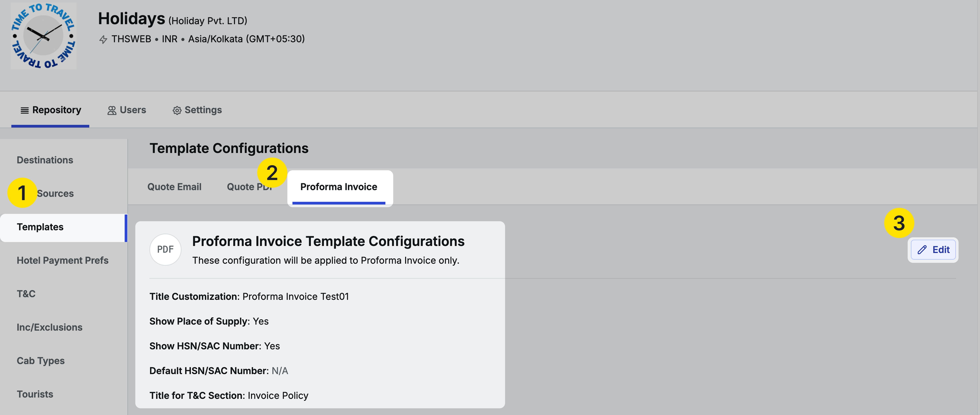Select the Proforma Invoice tab
This screenshot has height=415, width=980.
[339, 187]
